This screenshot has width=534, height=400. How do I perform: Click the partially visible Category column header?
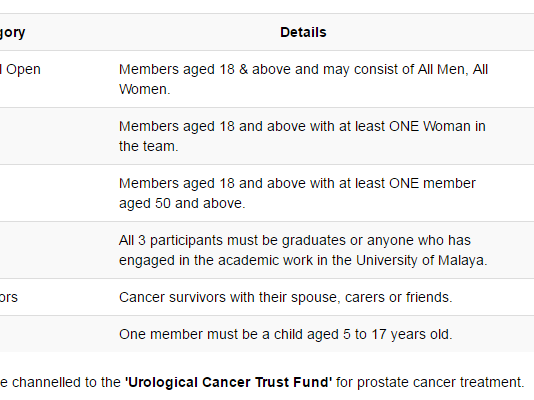(x=12, y=33)
